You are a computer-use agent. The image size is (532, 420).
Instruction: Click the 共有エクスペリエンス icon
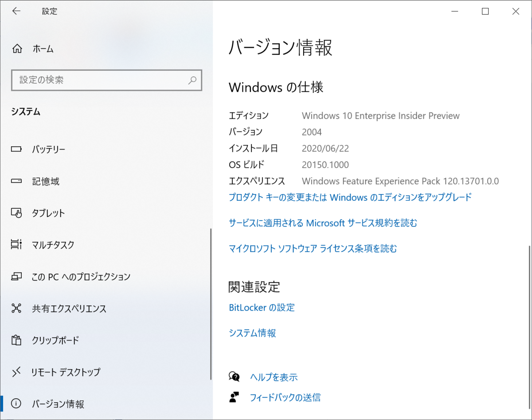pos(16,308)
